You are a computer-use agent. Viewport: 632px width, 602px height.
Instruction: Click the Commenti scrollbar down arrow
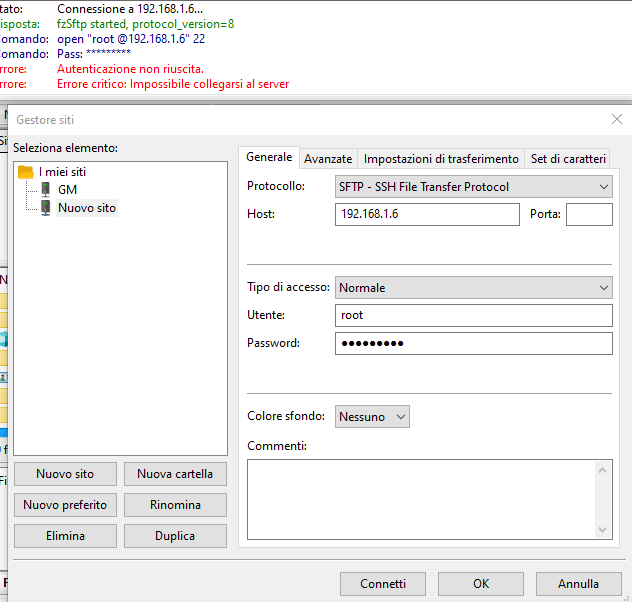click(x=604, y=530)
